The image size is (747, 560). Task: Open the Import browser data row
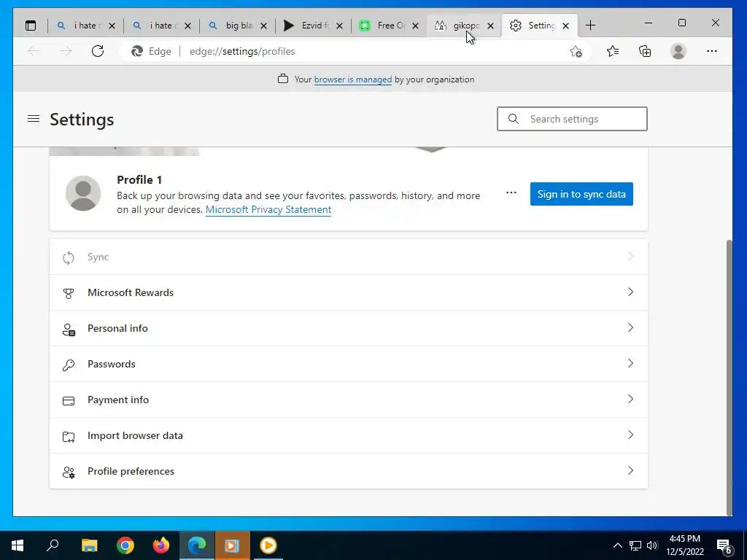coord(348,435)
